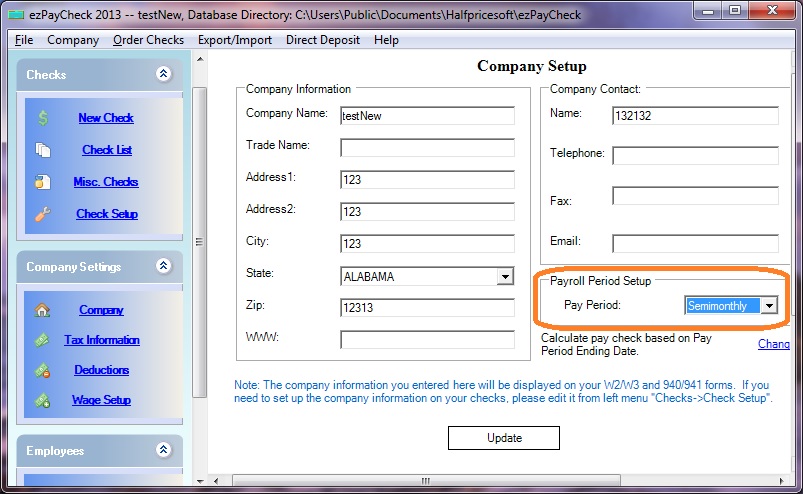
Task: Click the Deductions sidebar icon
Action: point(43,370)
